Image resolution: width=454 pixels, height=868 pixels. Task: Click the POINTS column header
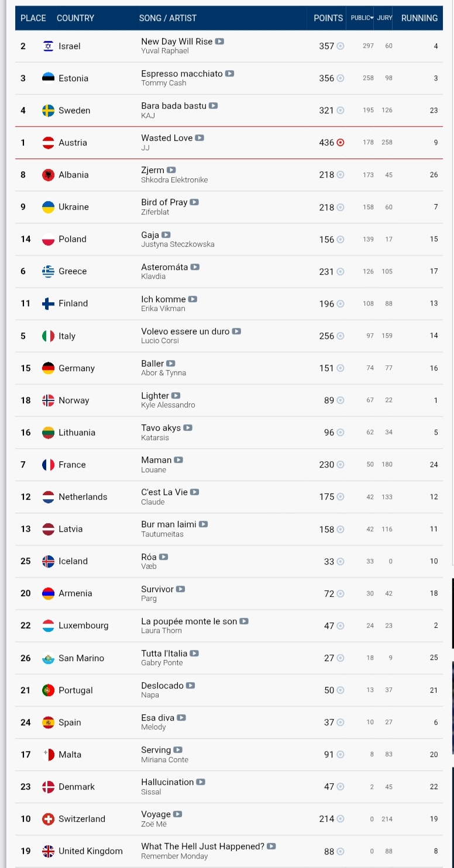pyautogui.click(x=328, y=18)
